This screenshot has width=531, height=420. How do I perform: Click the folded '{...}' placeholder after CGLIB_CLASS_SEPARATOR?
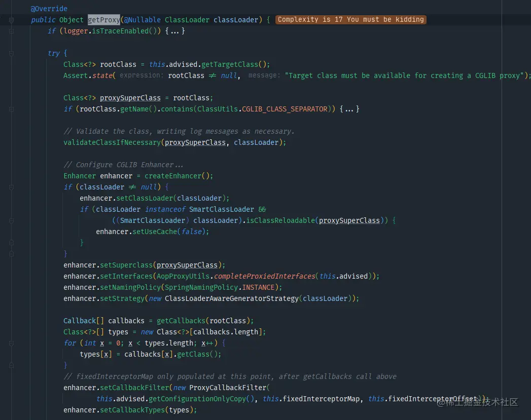click(x=349, y=109)
